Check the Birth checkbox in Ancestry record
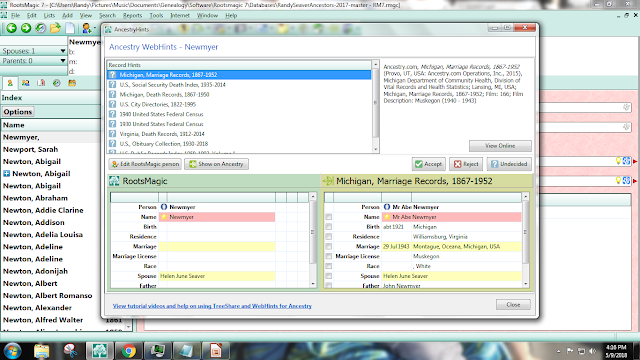Screen dimensions: 640x360 click(329, 227)
